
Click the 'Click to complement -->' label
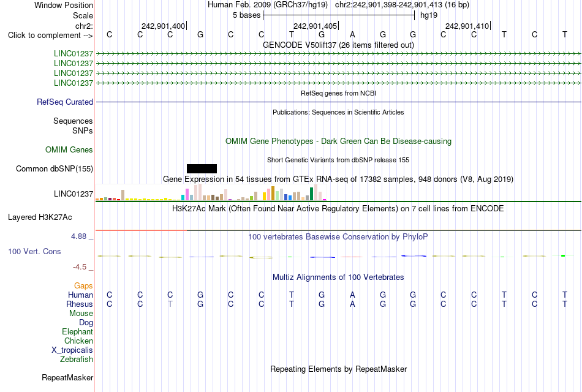point(50,36)
